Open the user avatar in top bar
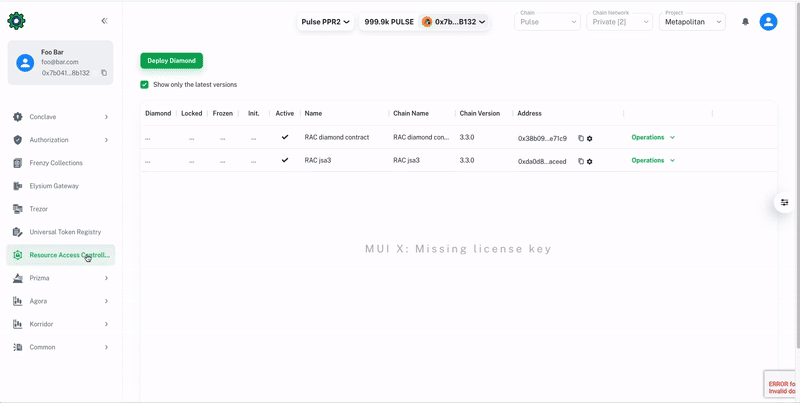The height and width of the screenshot is (403, 800). tap(768, 22)
